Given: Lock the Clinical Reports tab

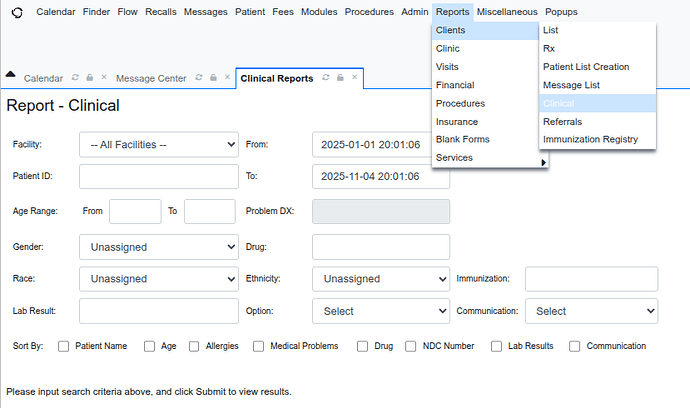Looking at the screenshot, I should [340, 78].
